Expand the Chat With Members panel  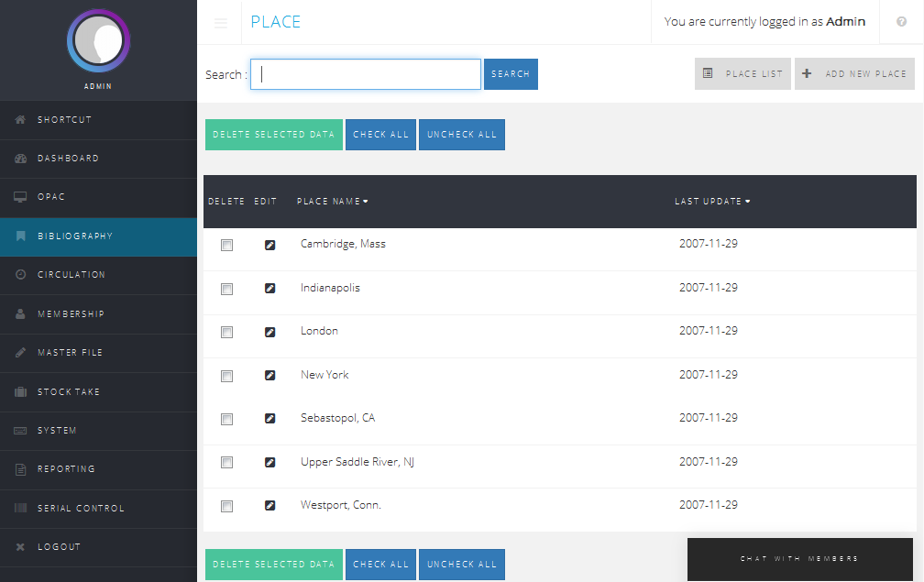tap(799, 558)
